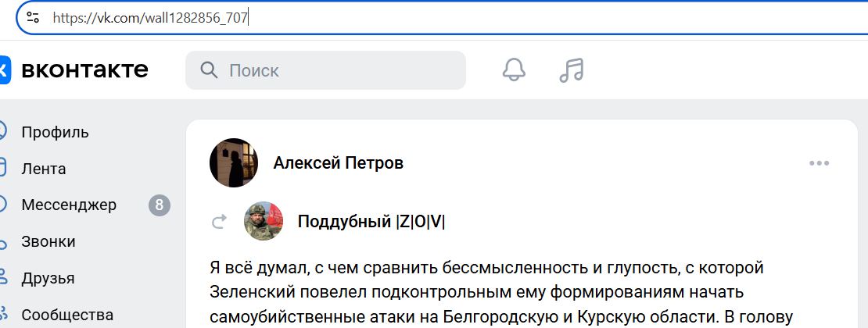Viewport: 868px width, 328px height.
Task: Open the music note icon
Action: pos(572,70)
